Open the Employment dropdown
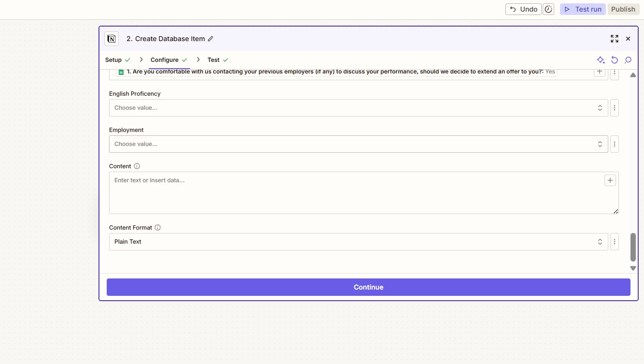The image size is (644, 364). click(358, 144)
